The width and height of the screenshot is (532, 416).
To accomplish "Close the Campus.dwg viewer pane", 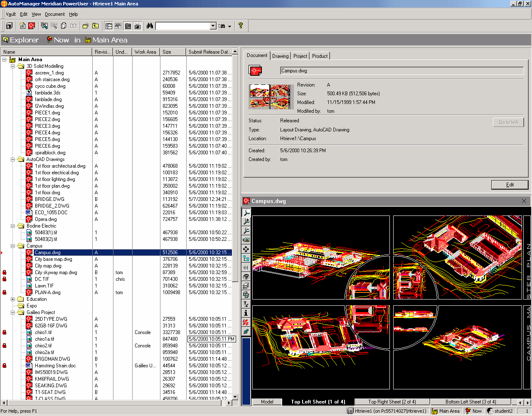I will tap(524, 201).
